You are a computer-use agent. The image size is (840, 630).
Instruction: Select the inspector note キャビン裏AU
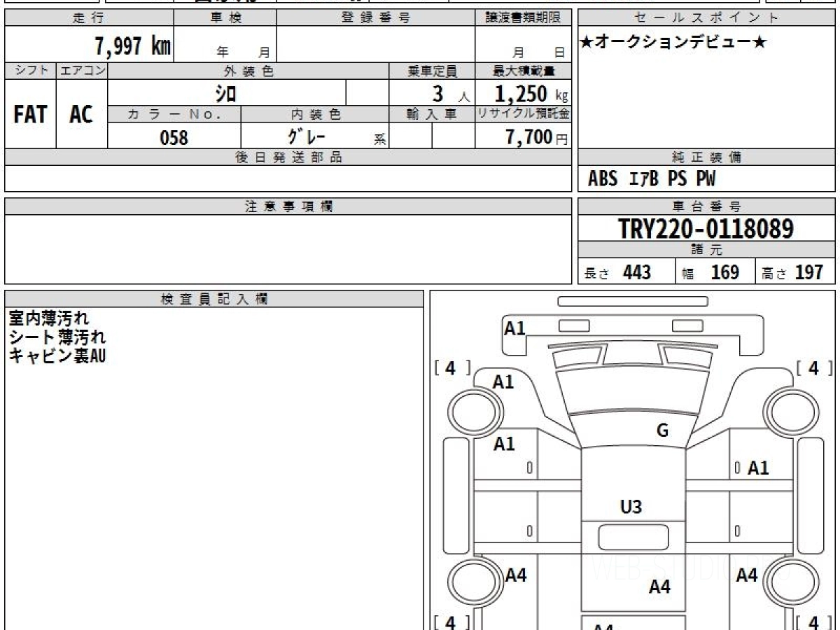click(x=57, y=356)
